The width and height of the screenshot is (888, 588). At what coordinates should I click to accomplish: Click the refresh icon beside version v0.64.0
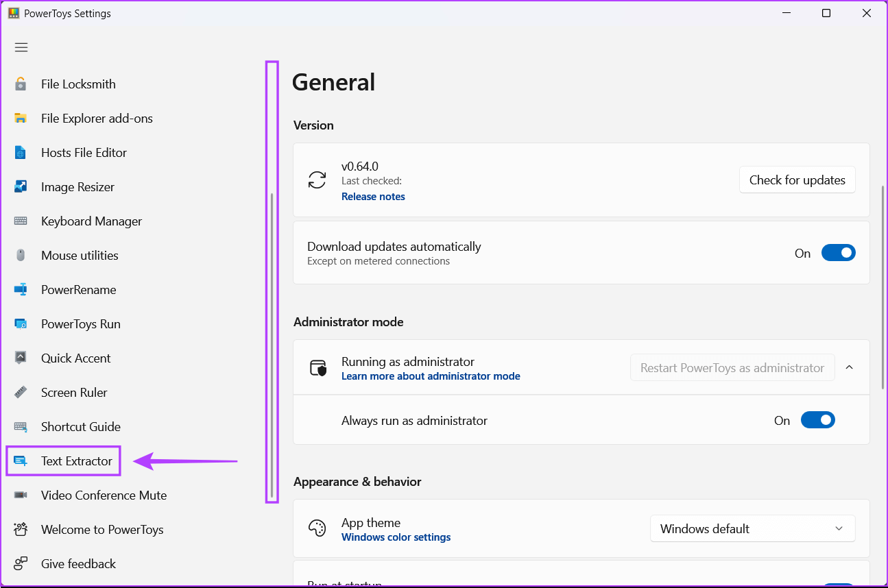[x=317, y=180]
